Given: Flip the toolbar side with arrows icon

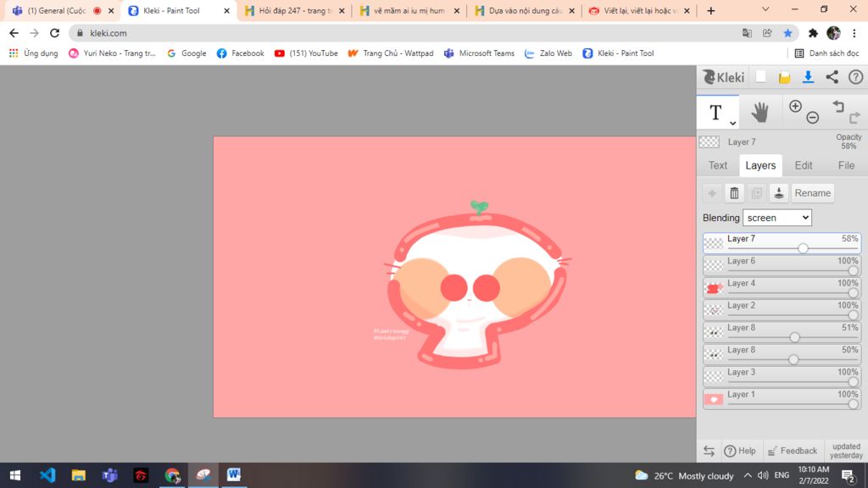Looking at the screenshot, I should tap(709, 451).
